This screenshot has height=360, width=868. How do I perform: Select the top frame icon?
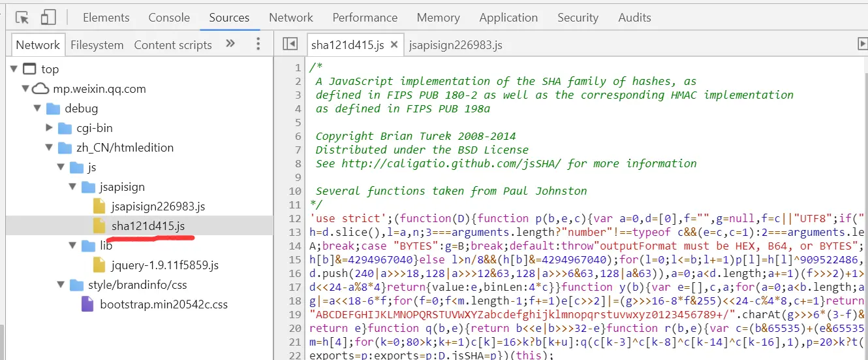click(29, 69)
